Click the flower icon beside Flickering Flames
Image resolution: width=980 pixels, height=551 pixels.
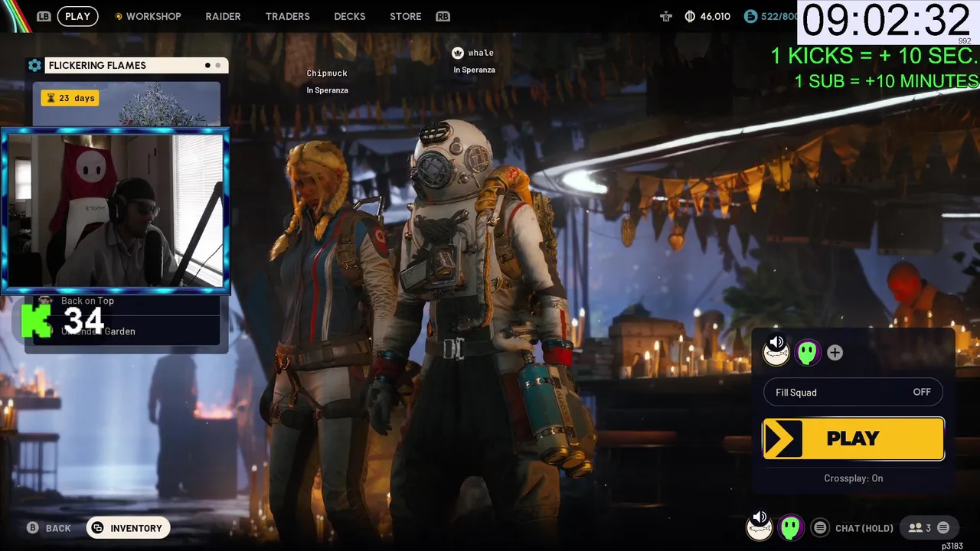[x=34, y=65]
